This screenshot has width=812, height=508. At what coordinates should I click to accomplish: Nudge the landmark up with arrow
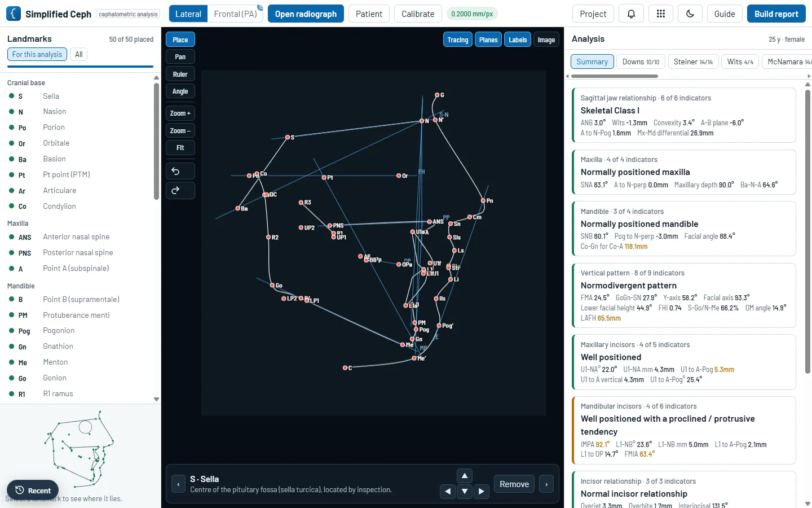click(465, 476)
